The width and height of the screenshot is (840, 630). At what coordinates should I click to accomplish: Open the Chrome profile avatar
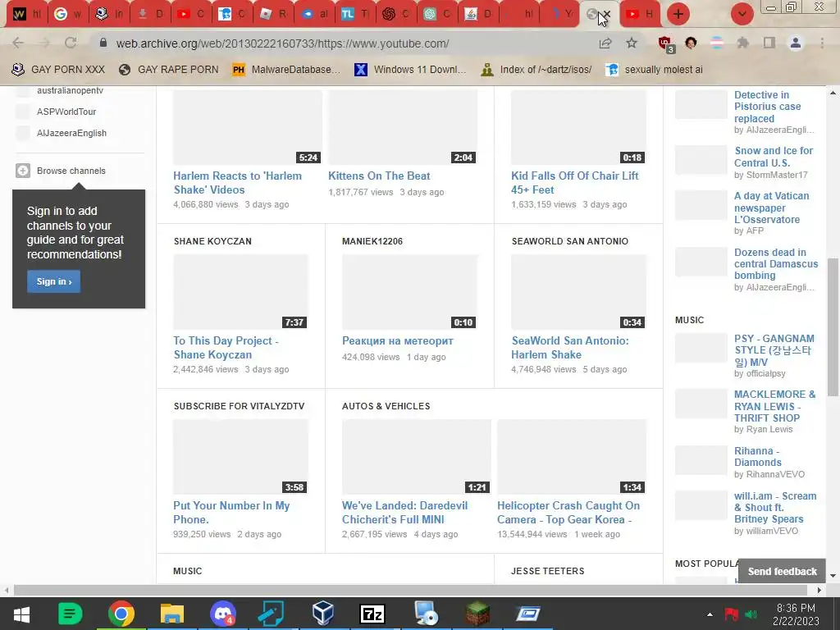point(796,43)
